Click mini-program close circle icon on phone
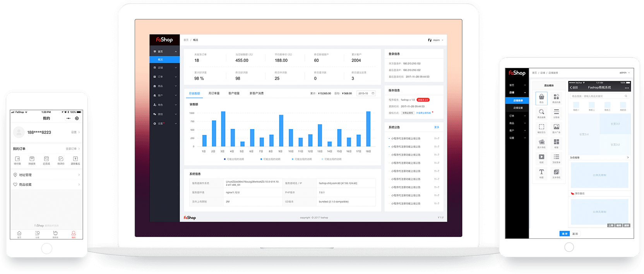The image size is (644, 274). click(x=77, y=118)
